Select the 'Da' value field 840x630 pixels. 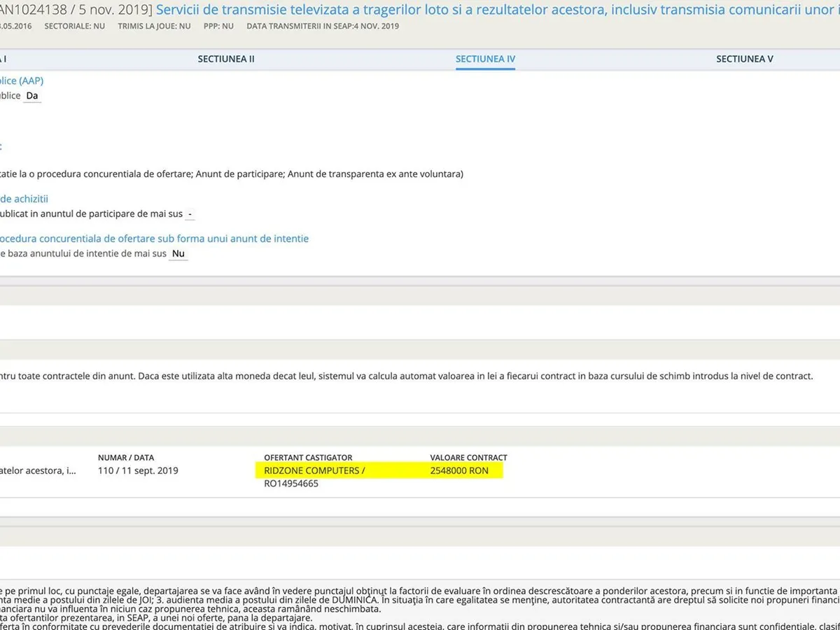[32, 96]
